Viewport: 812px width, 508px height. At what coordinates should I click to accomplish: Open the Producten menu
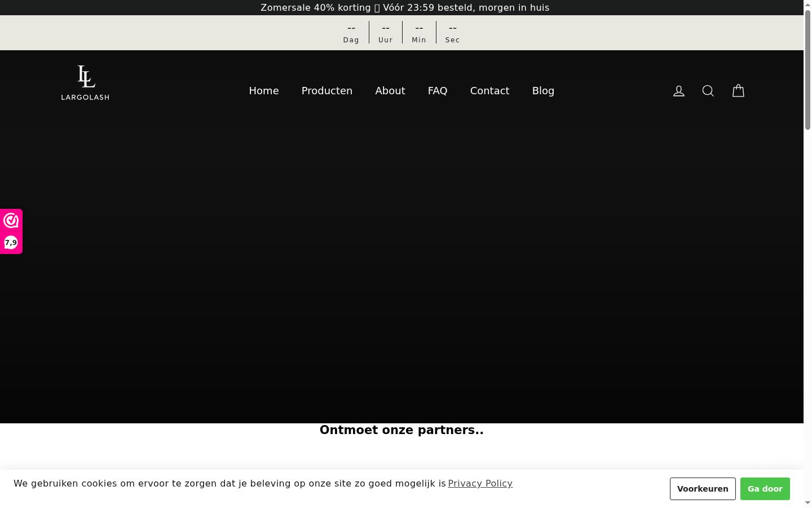pos(327,91)
